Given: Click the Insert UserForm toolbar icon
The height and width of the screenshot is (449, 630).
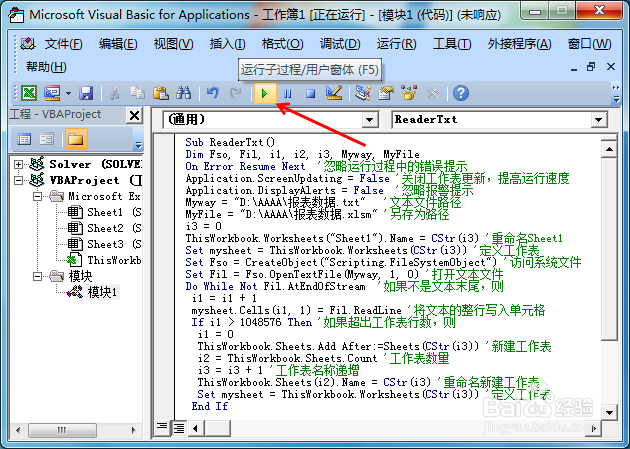Looking at the screenshot, I should [x=52, y=94].
